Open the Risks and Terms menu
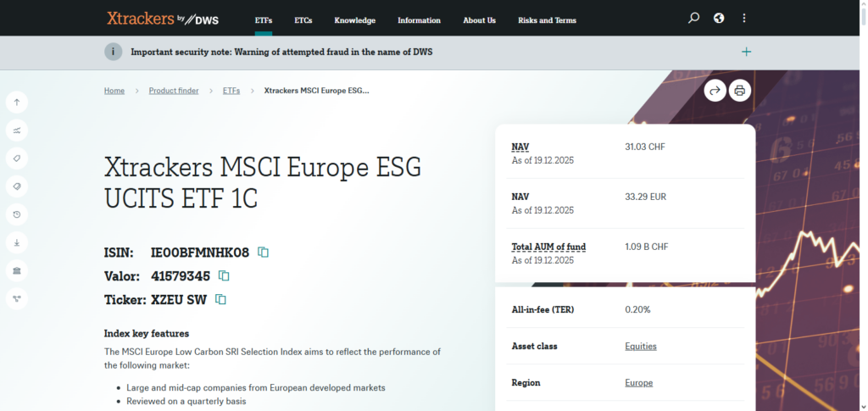This screenshot has height=411, width=868. (x=547, y=20)
